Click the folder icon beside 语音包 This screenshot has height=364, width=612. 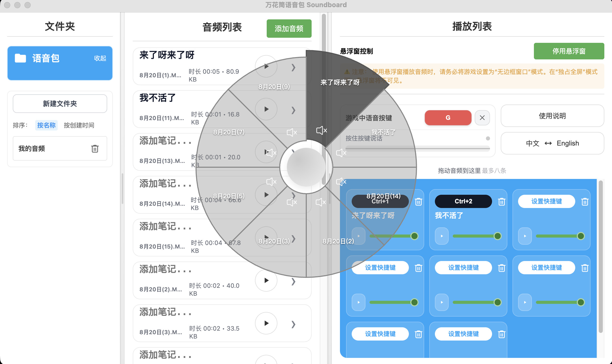(20, 58)
